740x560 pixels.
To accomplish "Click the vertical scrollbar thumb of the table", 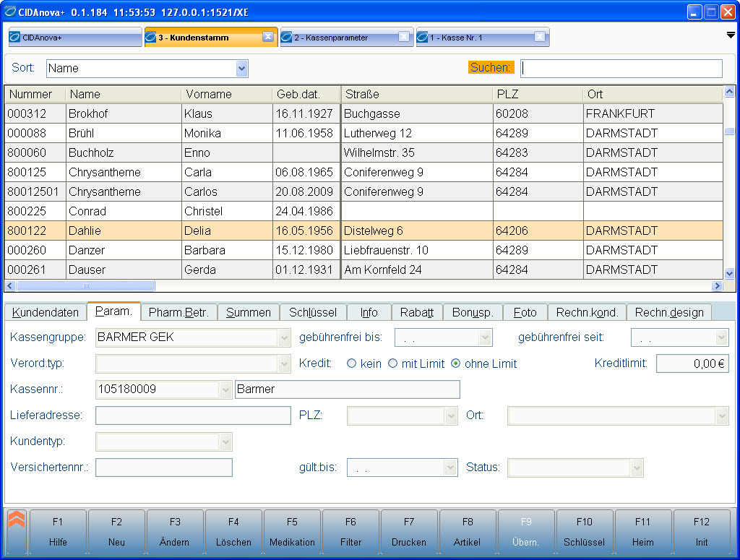I will 729,132.
